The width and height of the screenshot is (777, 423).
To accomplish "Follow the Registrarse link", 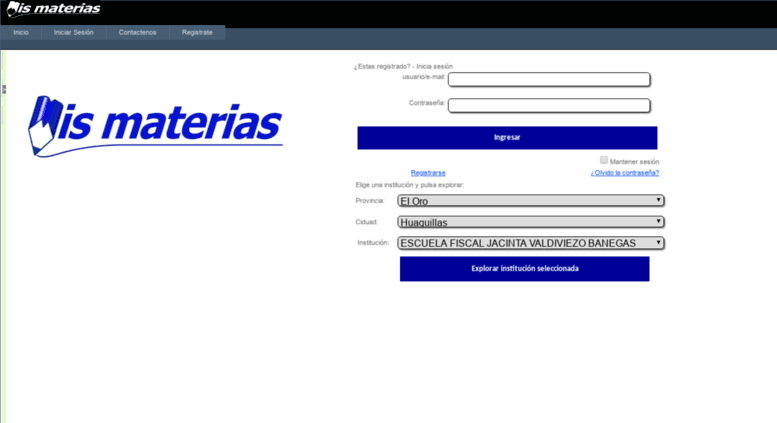I will [428, 173].
